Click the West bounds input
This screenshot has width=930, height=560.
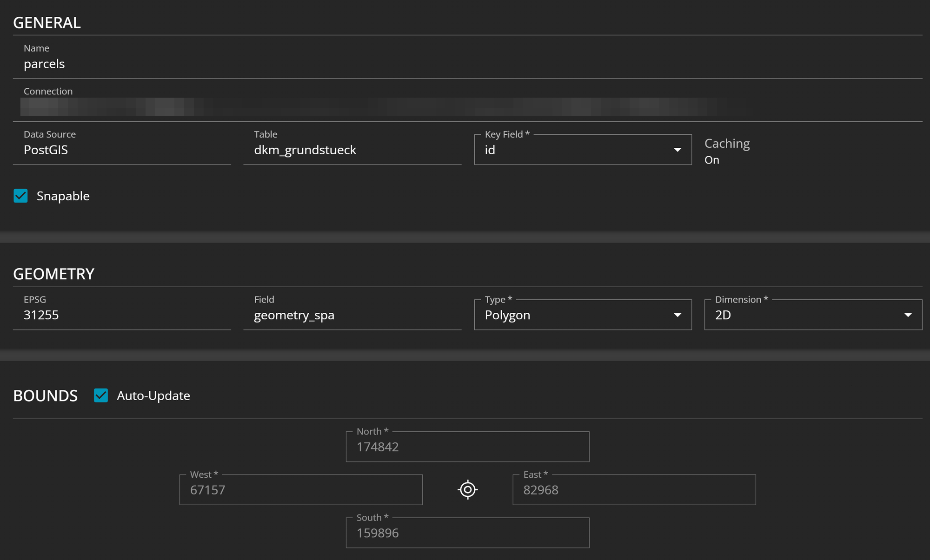[301, 490]
